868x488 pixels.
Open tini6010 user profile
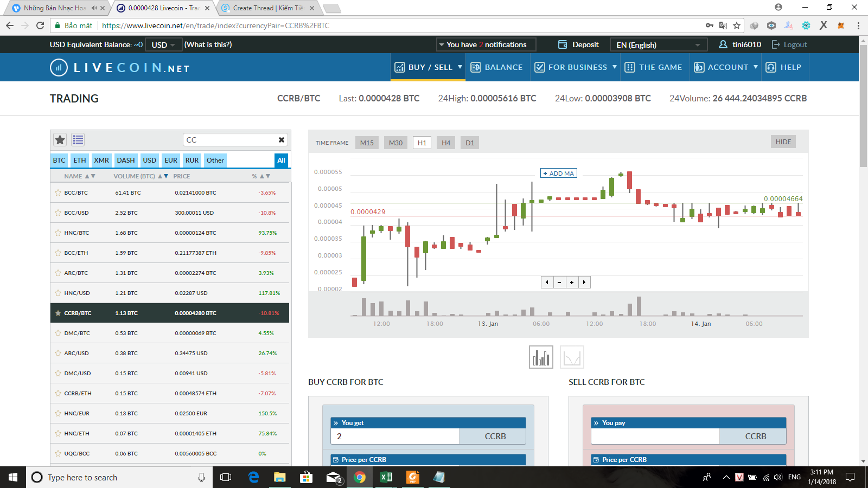(740, 44)
